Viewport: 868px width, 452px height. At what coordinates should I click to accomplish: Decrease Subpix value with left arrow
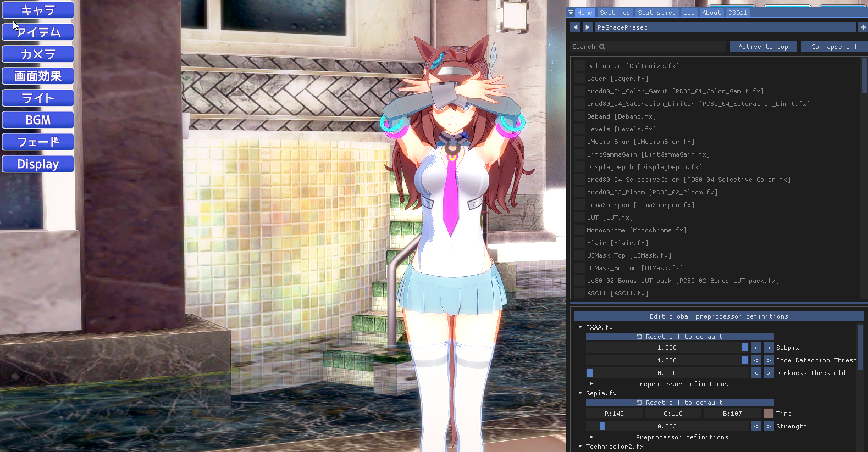tap(756, 348)
